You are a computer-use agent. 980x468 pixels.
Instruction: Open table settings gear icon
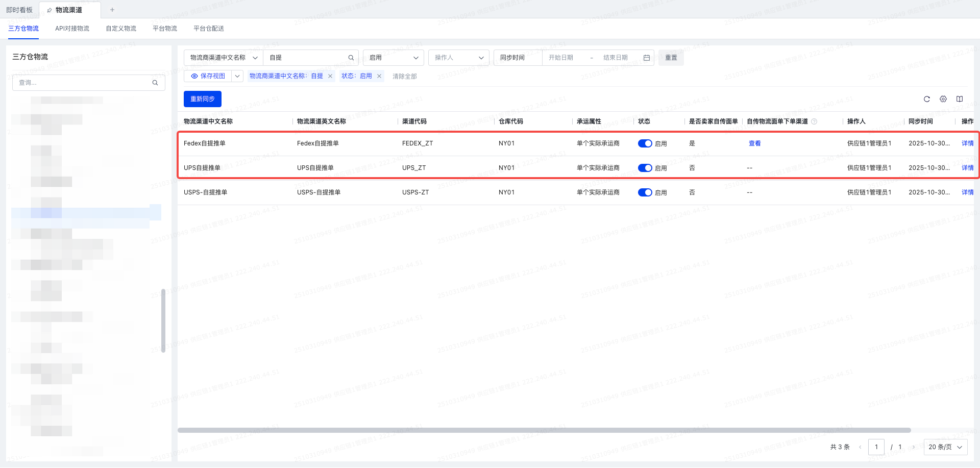(943, 99)
